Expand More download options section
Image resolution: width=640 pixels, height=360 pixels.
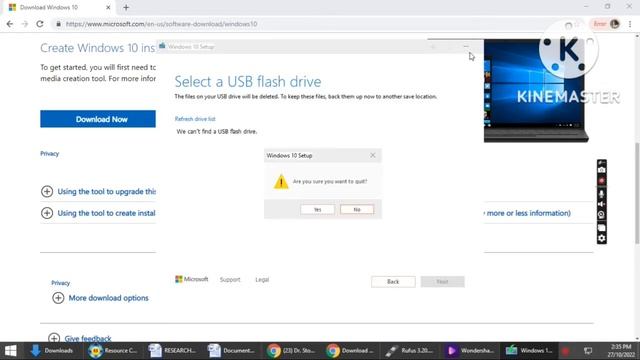click(x=100, y=298)
